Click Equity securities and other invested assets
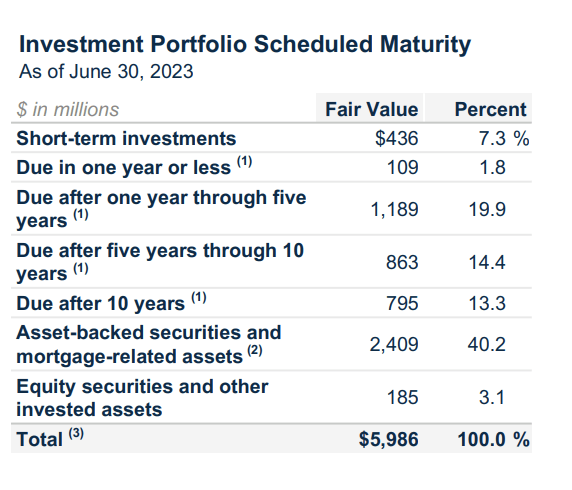Image resolution: width=572 pixels, height=490 pixels. click(x=142, y=398)
